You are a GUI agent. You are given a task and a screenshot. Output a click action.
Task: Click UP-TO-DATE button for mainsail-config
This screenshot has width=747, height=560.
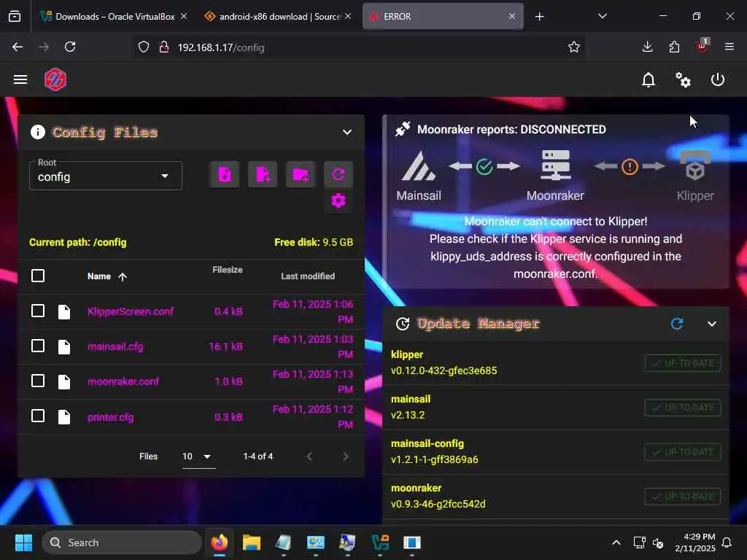click(682, 452)
